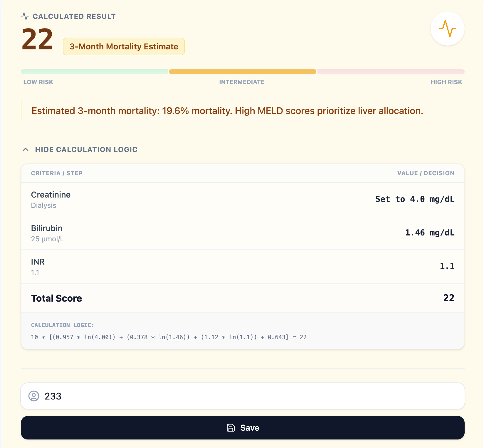The width and height of the screenshot is (484, 448).
Task: Click the Total Score row
Action: (243, 298)
